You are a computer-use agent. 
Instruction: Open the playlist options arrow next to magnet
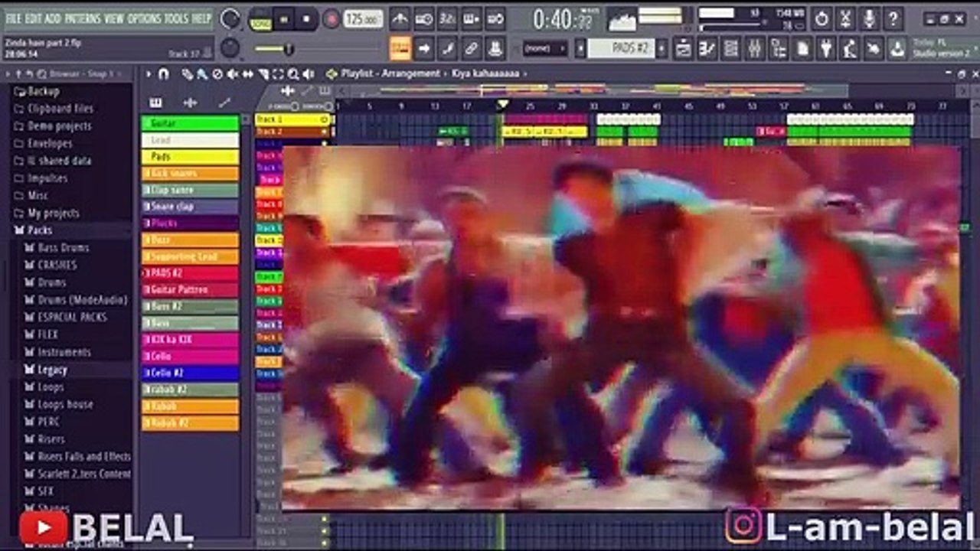coord(149,73)
